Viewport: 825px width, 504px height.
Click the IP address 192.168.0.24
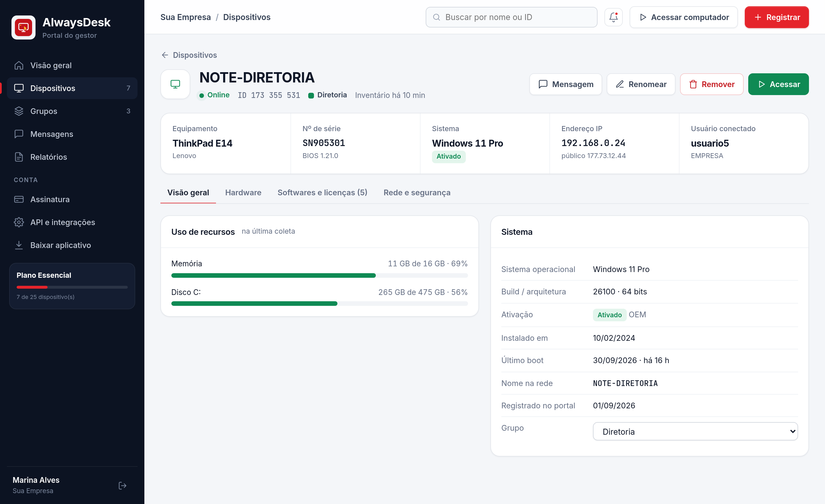point(593,143)
